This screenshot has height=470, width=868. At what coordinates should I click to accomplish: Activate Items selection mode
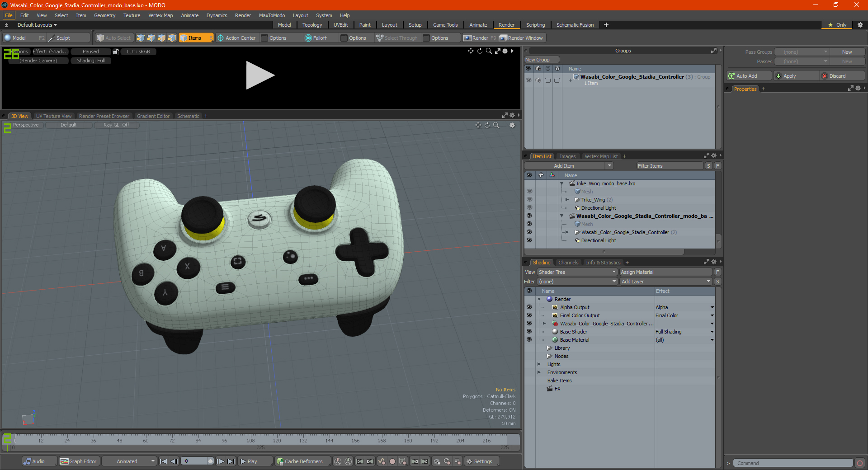pyautogui.click(x=196, y=38)
